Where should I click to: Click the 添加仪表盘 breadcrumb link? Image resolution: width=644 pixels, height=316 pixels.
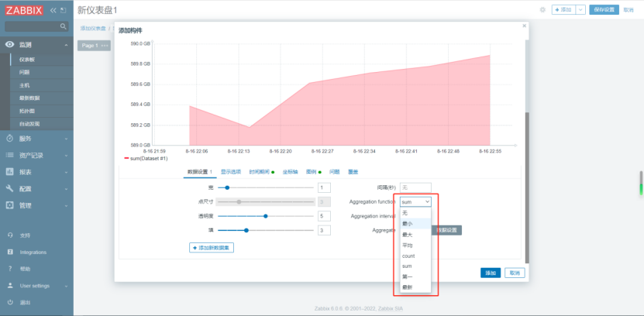click(x=93, y=29)
